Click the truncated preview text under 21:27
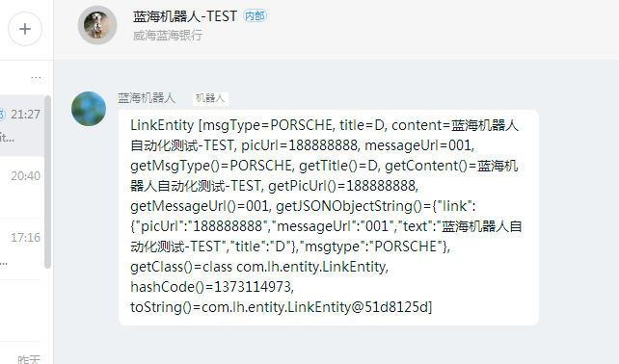619x364 pixels. click(7, 138)
